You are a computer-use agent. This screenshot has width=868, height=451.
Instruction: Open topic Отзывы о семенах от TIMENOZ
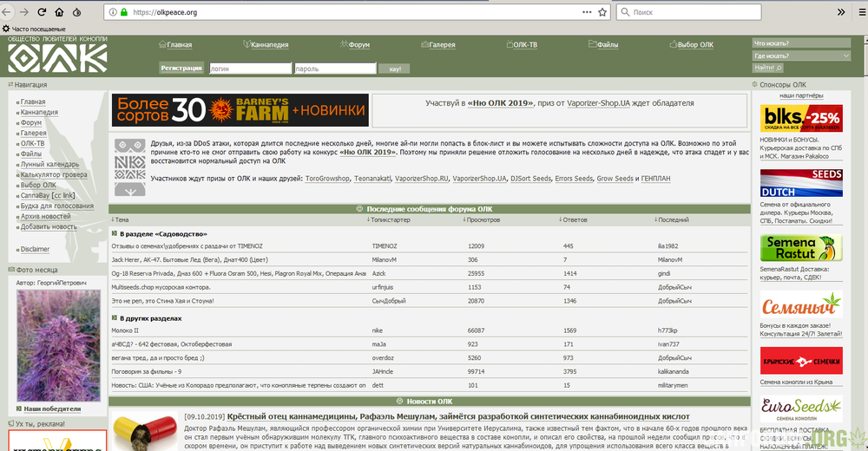click(187, 246)
